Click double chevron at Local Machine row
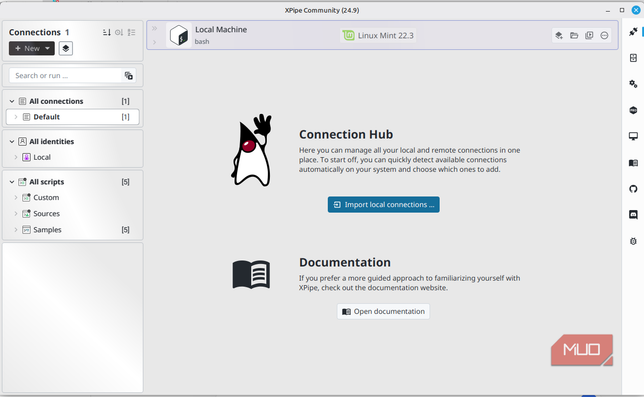Screen dimensions: 644x397 pos(154,28)
